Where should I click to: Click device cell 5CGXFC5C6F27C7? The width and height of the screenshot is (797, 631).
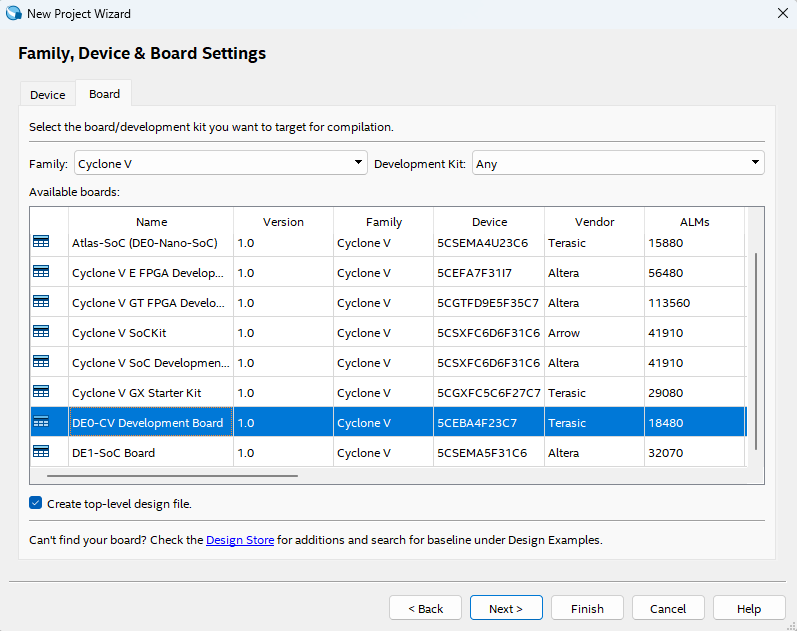488,393
